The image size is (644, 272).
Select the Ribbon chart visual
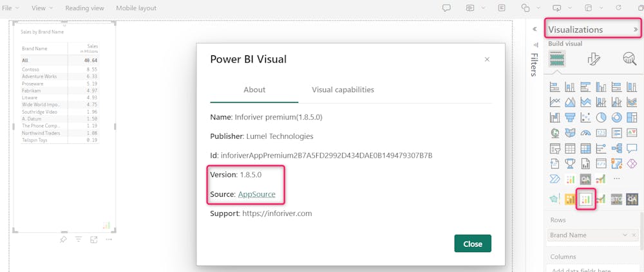(632, 102)
